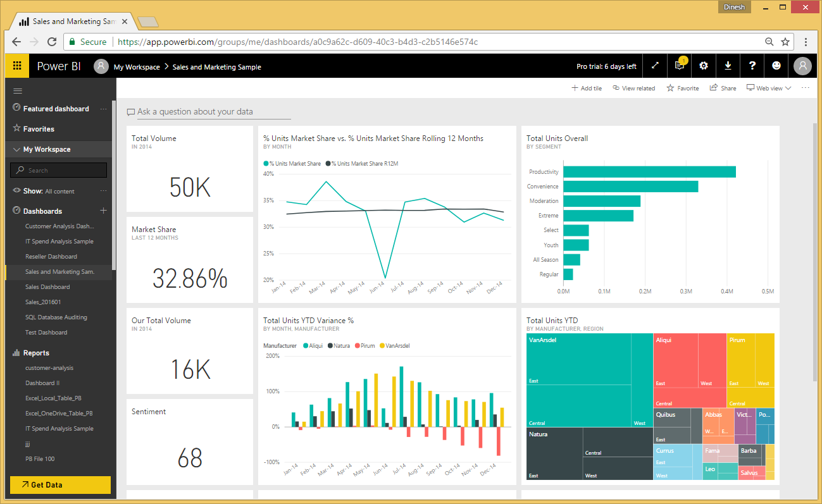Open Show All content ellipsis options
The image size is (822, 504).
[104, 191]
